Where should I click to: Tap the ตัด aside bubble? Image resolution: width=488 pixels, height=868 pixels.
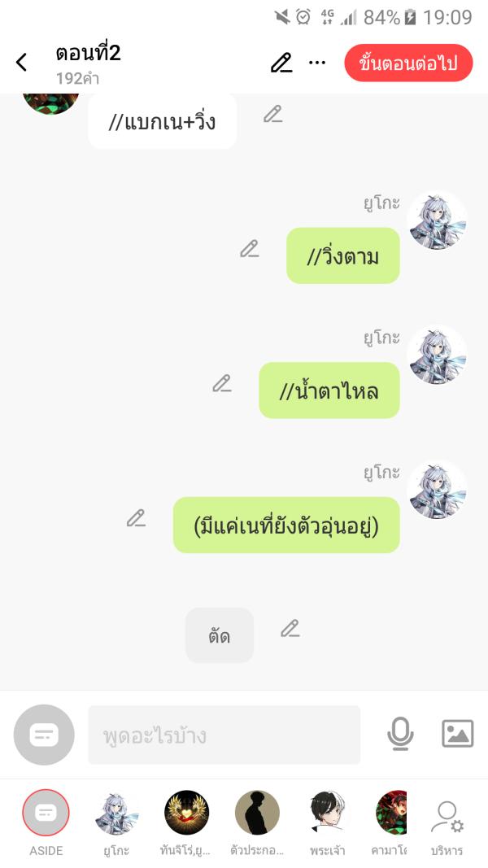tap(220, 635)
